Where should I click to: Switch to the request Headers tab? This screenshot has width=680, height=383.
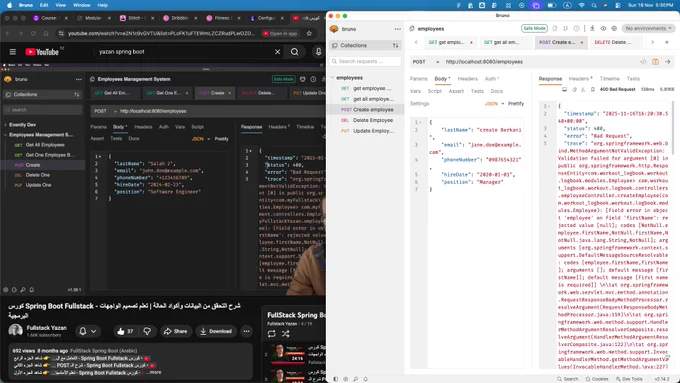coord(468,79)
